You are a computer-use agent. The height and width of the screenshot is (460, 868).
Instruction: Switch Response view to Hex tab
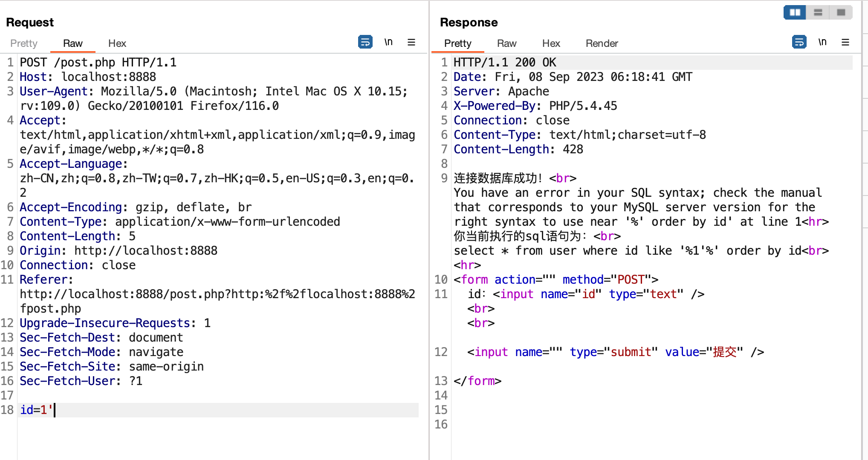click(x=551, y=43)
